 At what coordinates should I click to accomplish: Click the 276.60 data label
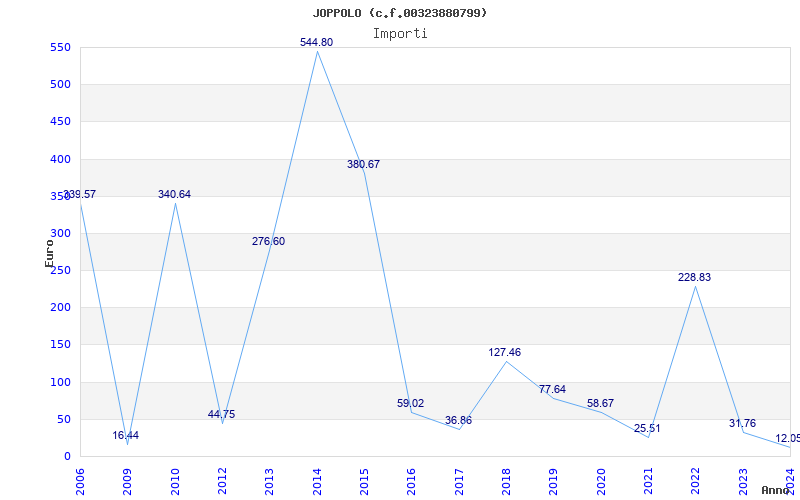pos(268,241)
